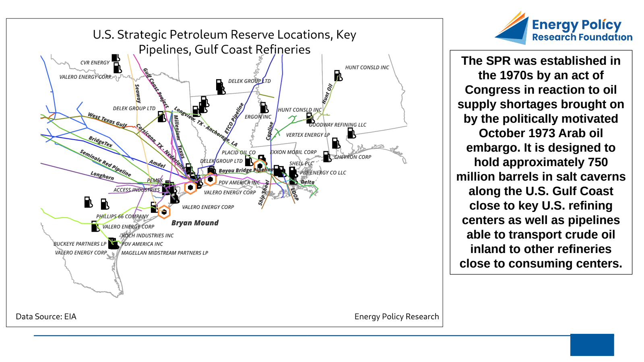Image resolution: width=644 pixels, height=362 pixels.
Task: Click the Bryan Mound label
Action: tap(195, 223)
